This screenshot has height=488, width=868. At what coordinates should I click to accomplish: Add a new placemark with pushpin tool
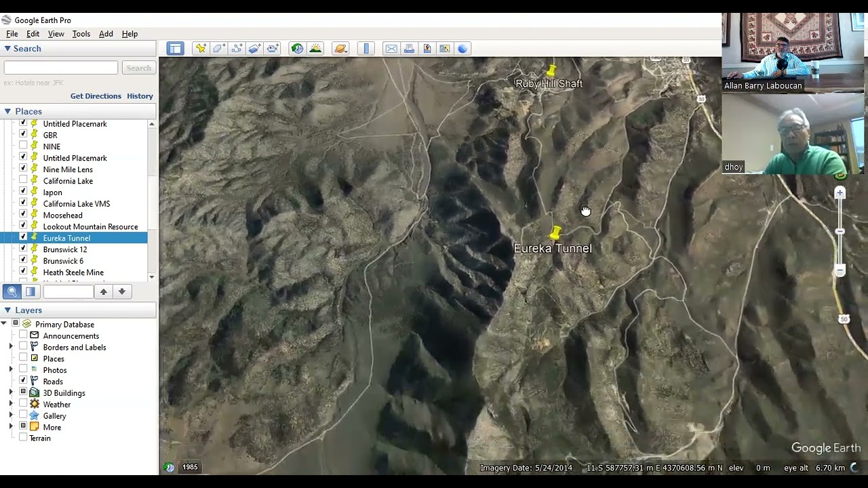201,48
